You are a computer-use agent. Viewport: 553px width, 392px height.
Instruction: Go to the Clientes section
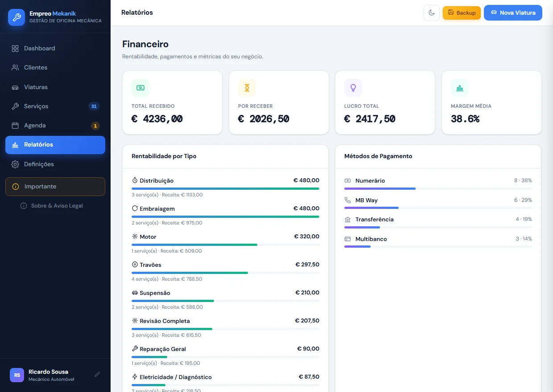[x=55, y=68]
